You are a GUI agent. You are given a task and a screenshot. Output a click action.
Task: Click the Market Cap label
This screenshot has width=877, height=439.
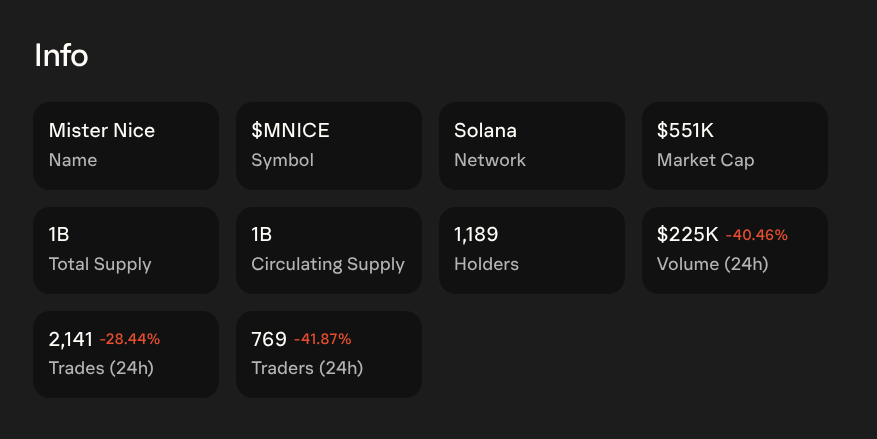tap(705, 160)
